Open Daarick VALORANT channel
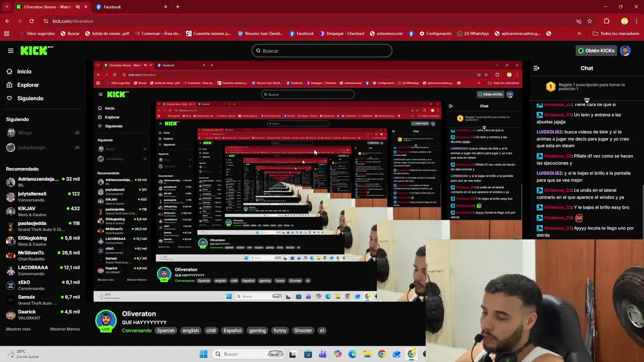644x362 pixels. (43, 315)
